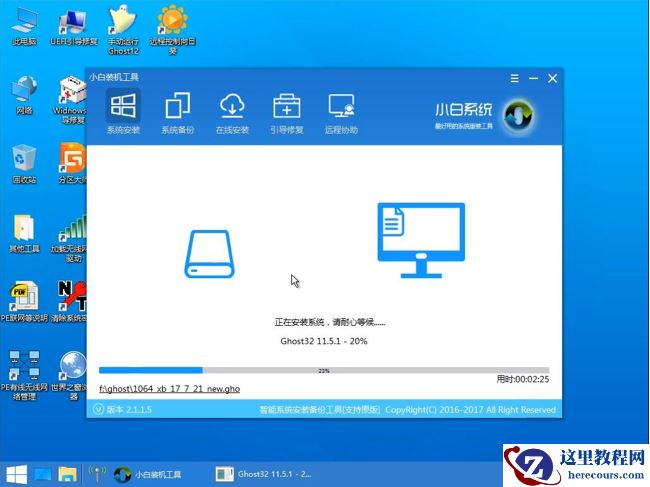The height and width of the screenshot is (487, 650).
Task: Click the hard drive icon
Action: point(209,254)
